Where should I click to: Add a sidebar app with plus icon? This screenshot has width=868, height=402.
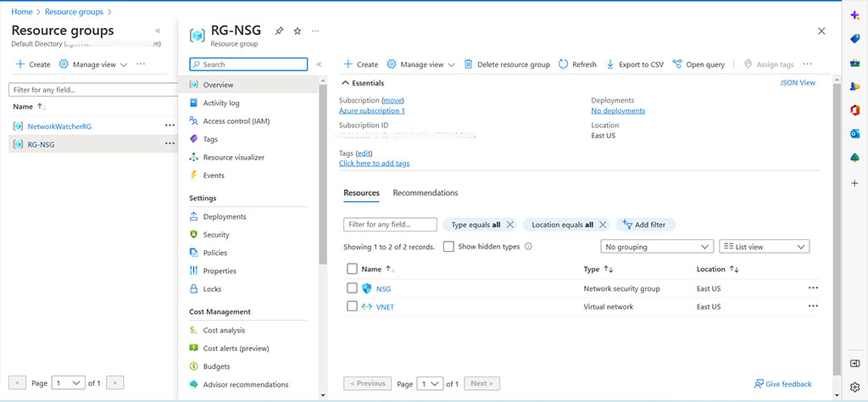pyautogui.click(x=854, y=182)
